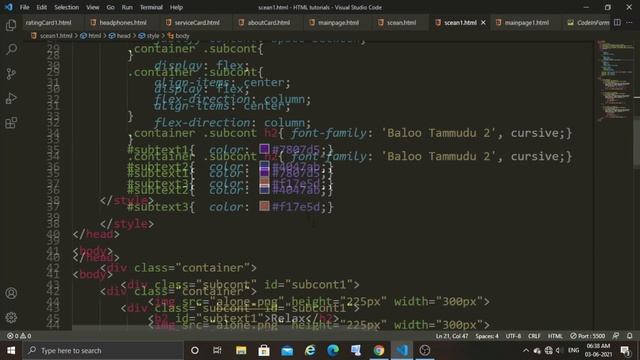
Task: Click the split editor icon
Action: pyautogui.click(x=617, y=22)
